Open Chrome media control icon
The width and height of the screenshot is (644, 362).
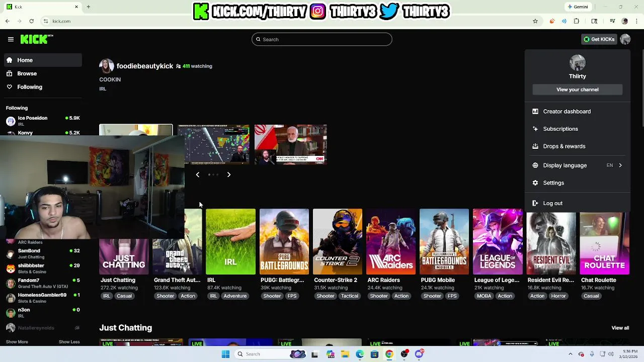[612, 21]
